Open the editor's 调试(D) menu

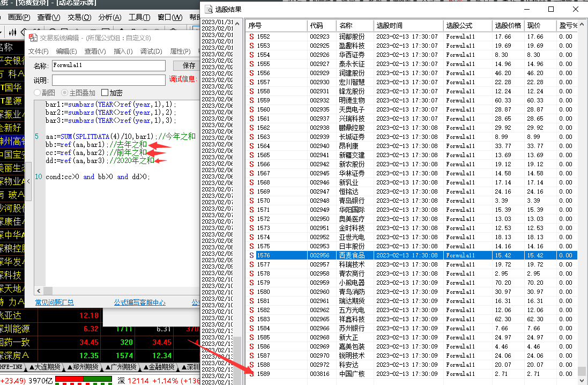151,51
